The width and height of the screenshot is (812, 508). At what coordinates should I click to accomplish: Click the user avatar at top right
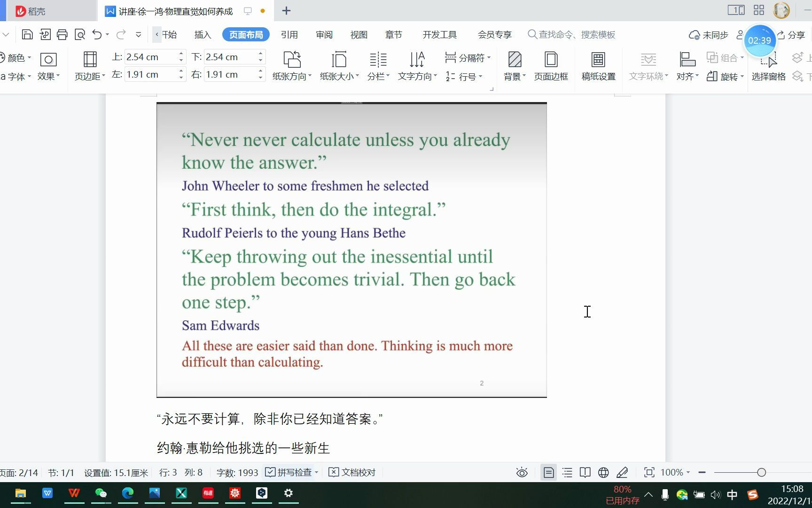pyautogui.click(x=781, y=10)
